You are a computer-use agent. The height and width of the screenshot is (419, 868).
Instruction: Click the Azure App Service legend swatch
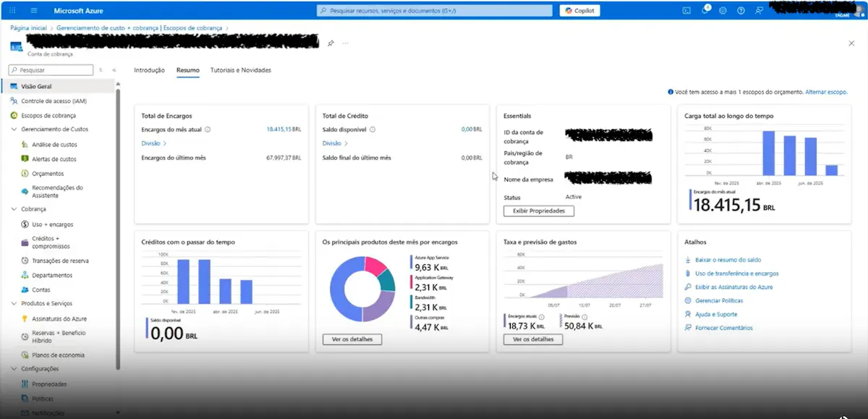point(412,263)
